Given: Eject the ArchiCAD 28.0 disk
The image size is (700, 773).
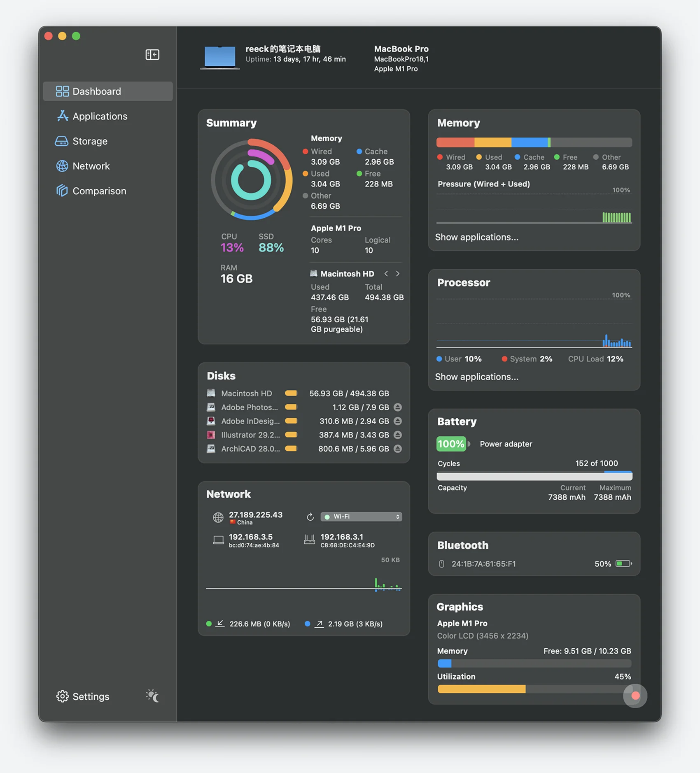Looking at the screenshot, I should (x=398, y=449).
